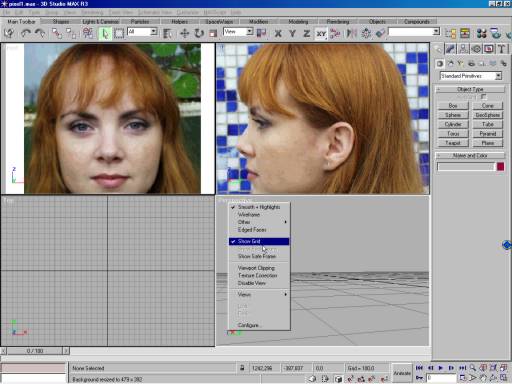Screen dimensions: 512x384
Task: Choose Wireframe from viewport context menu
Action: (x=259, y=215)
